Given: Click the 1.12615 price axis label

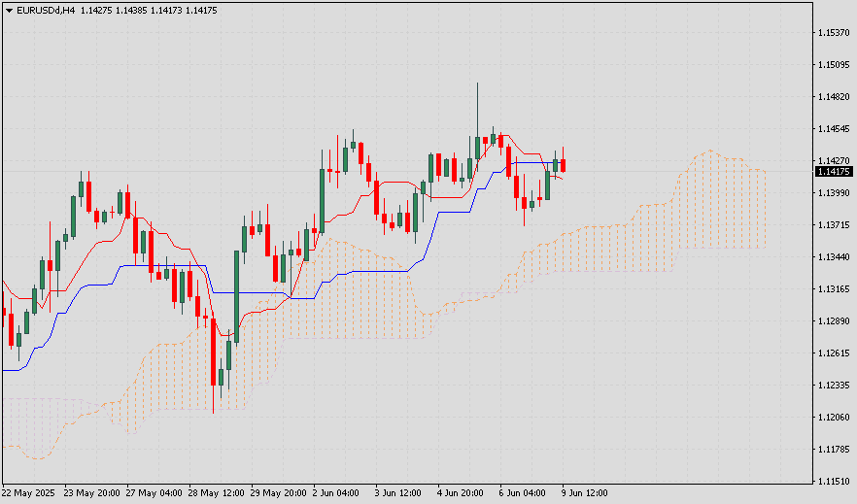Looking at the screenshot, I should pos(834,353).
